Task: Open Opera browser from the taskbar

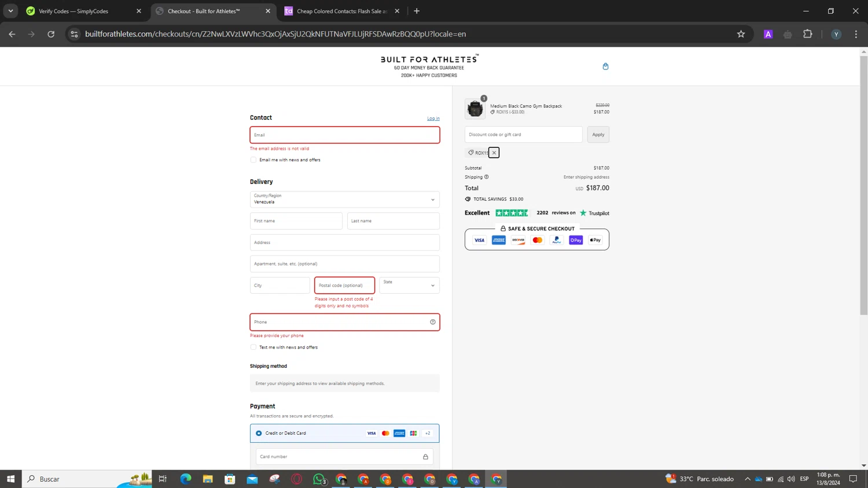Action: click(297, 479)
